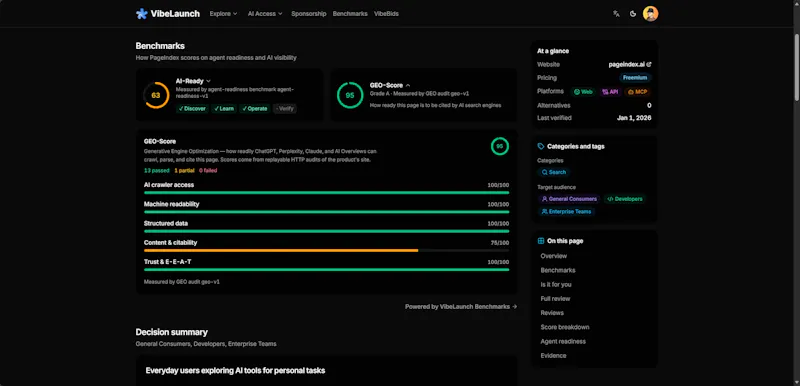Screen dimensions: 800x386
Task: Click the Trust & E-E-A-T progress bar
Action: tap(327, 270)
